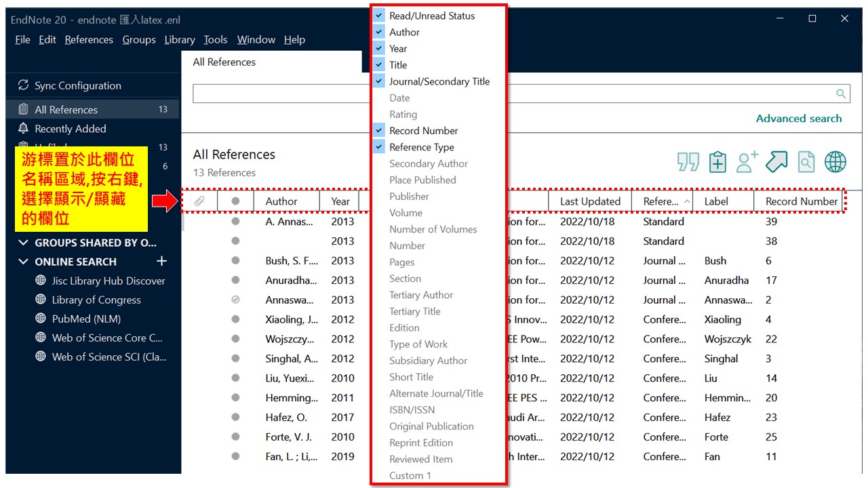Click the Open Link globe icon

[835, 162]
